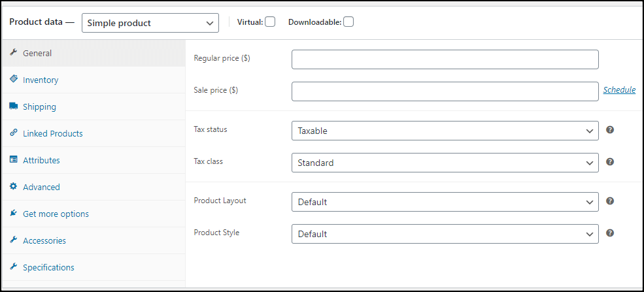Click the Shipping truck icon
Viewport: 644px width, 292px height.
pyautogui.click(x=13, y=106)
